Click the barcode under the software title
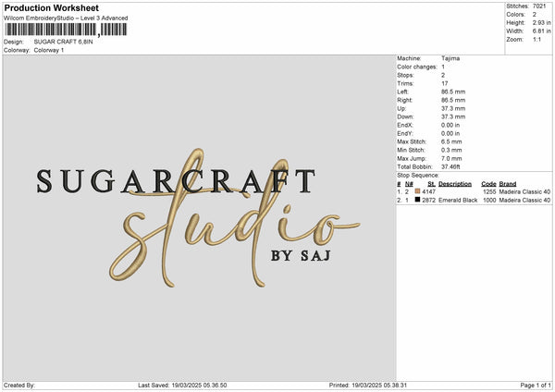555x392 pixels. tap(65, 31)
